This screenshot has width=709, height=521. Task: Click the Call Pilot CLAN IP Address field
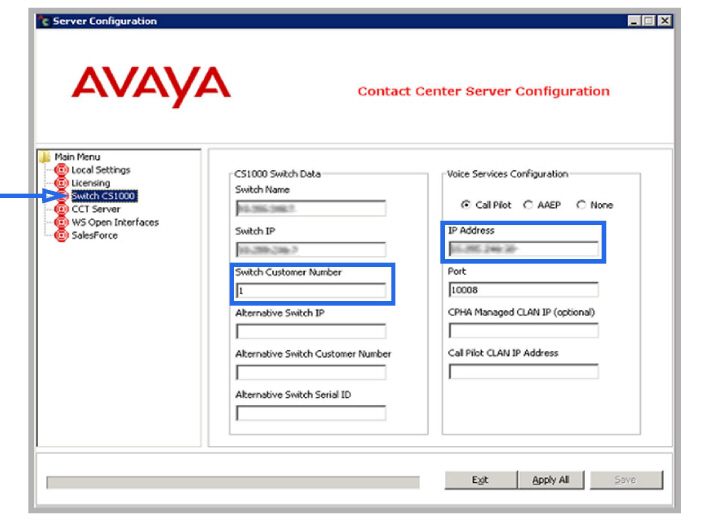[524, 372]
